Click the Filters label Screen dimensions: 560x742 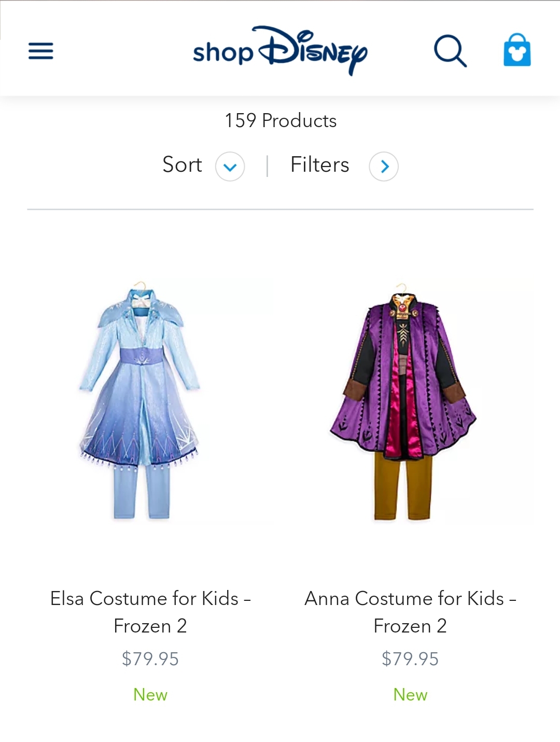(319, 165)
